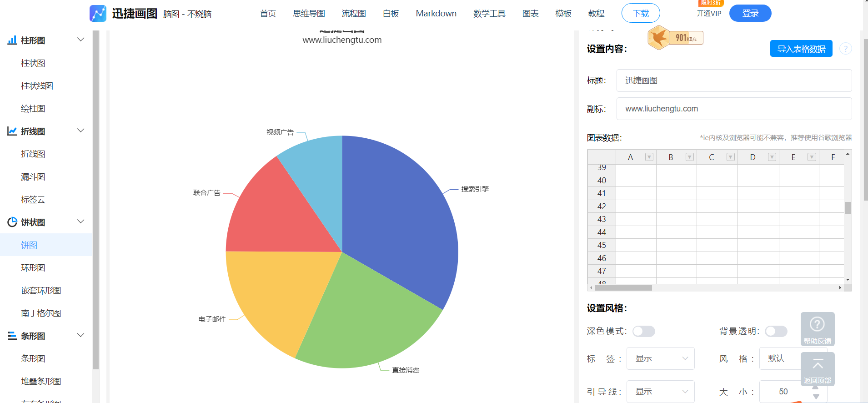The height and width of the screenshot is (403, 868).
Task: Click row header 42 in the spreadsheet
Action: click(x=602, y=207)
